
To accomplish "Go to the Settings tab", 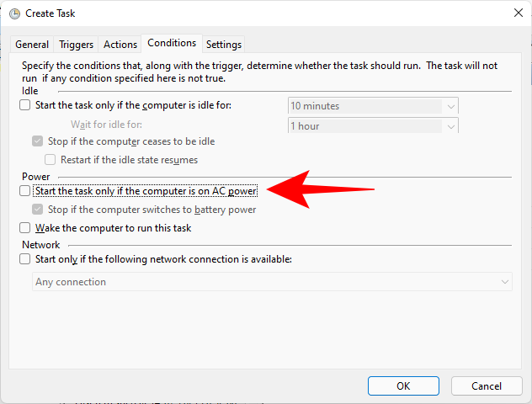I will point(223,45).
